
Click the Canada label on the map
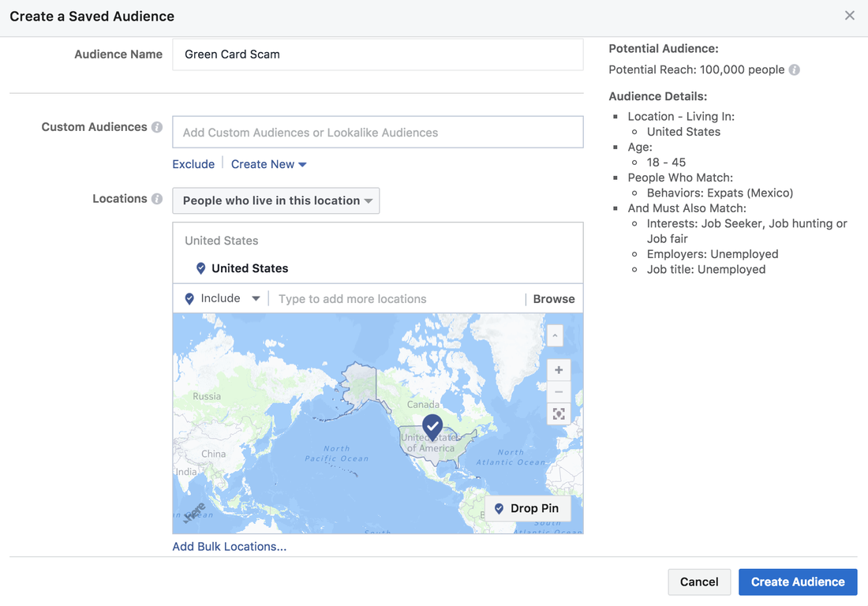[423, 405]
